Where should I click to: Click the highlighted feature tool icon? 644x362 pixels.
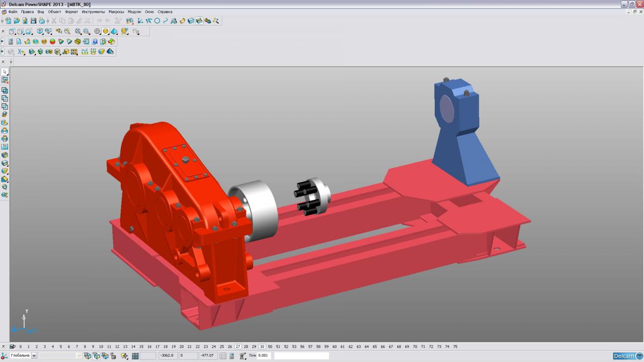point(199,21)
